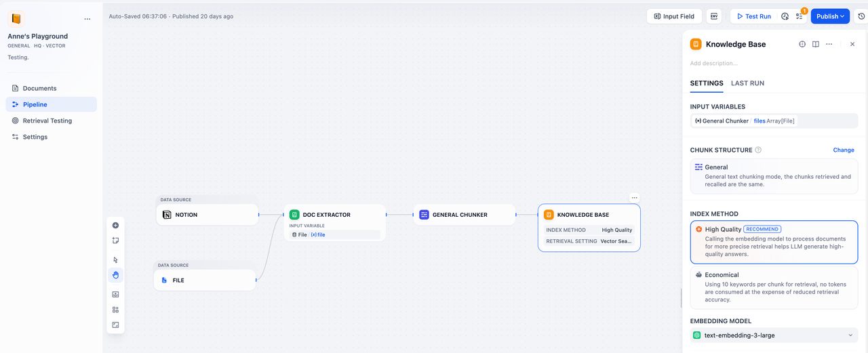Click the book help icon in panel header
This screenshot has width=868, height=353.
tap(816, 44)
